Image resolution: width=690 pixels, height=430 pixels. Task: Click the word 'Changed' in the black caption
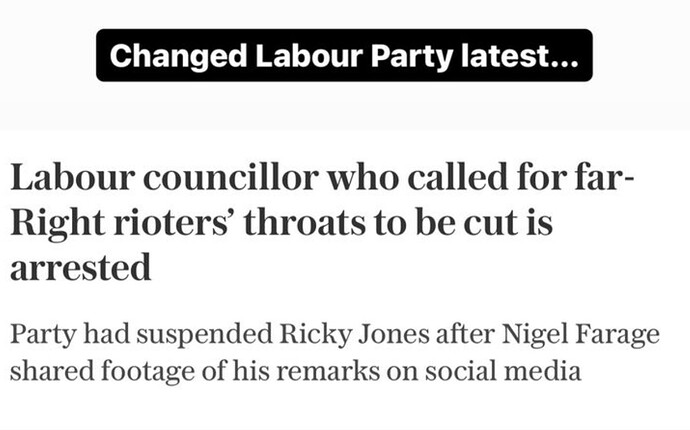pos(178,57)
